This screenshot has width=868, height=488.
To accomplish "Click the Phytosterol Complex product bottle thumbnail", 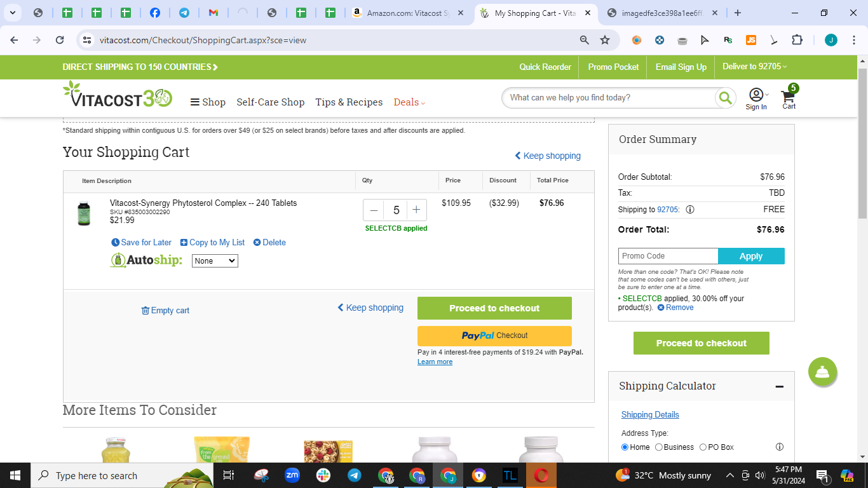I will (84, 213).
